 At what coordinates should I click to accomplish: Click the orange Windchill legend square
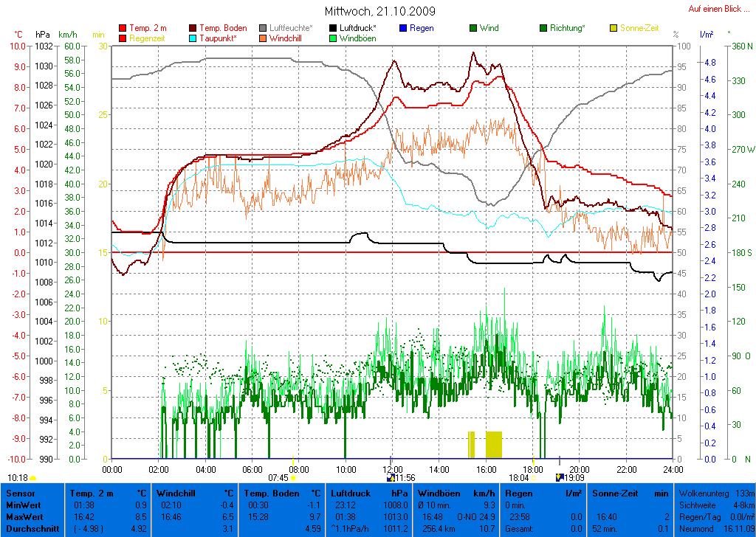(263, 38)
